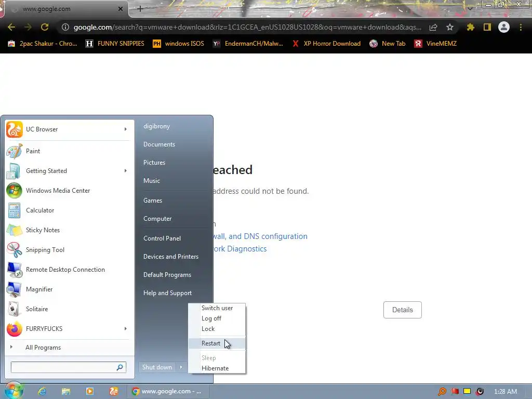
Task: Open 2pac Shakur bookmark
Action: pyautogui.click(x=43, y=44)
